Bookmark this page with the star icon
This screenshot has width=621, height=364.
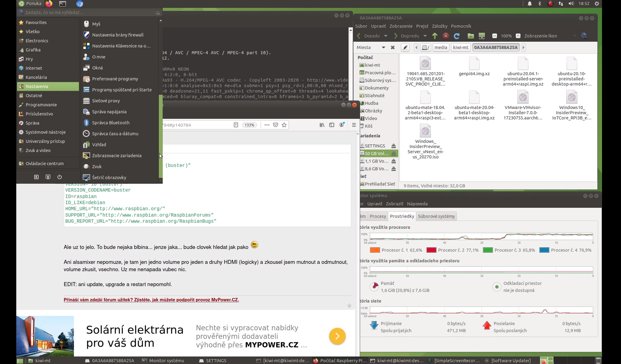(x=284, y=125)
